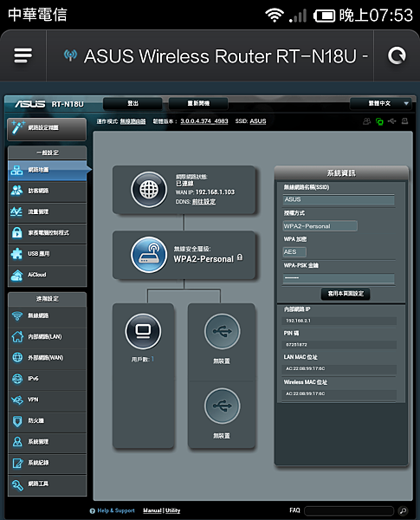Click the Apply settings button
This screenshot has width=420, height=520.
click(345, 294)
